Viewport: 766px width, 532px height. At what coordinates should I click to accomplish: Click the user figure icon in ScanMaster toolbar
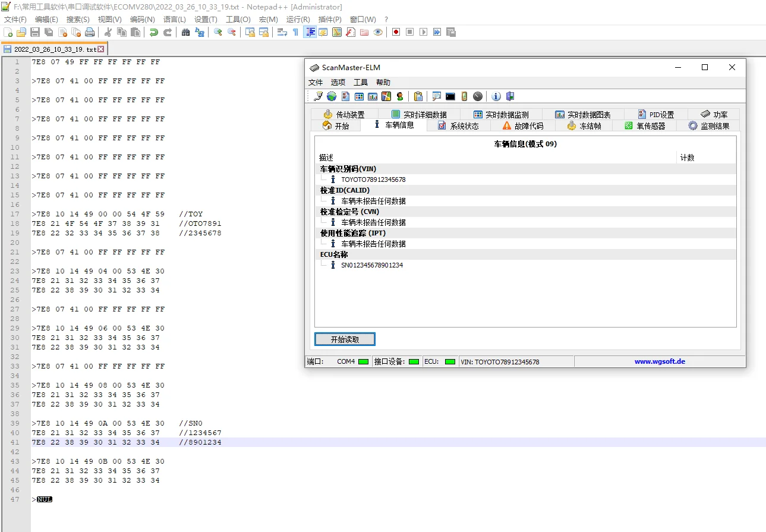point(400,96)
